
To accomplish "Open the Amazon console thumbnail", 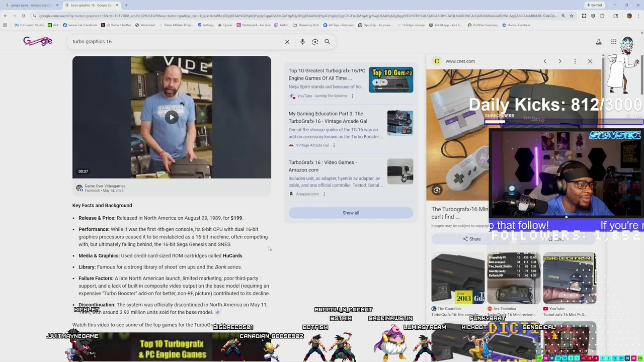I will [400, 171].
